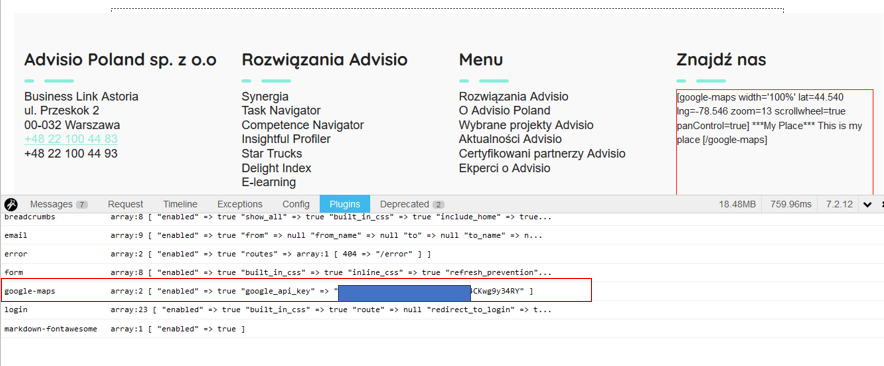
Task: Select the form plugin row
Action: tap(442, 272)
